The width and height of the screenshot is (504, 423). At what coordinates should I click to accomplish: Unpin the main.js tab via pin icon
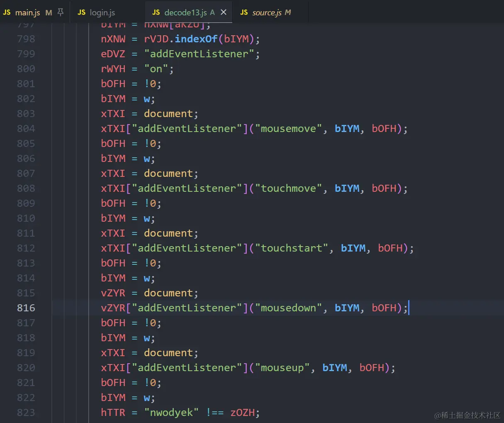[x=61, y=12]
